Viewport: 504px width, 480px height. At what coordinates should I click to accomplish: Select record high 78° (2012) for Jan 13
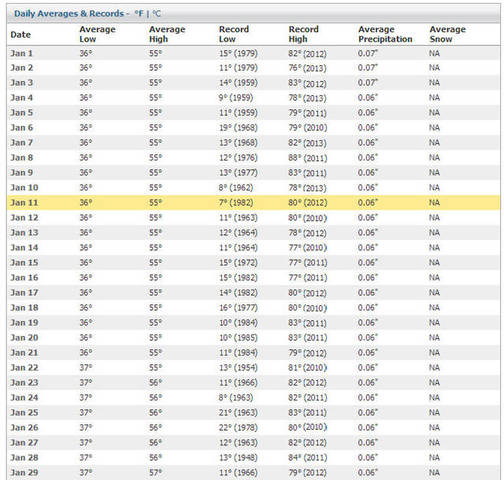point(307,233)
